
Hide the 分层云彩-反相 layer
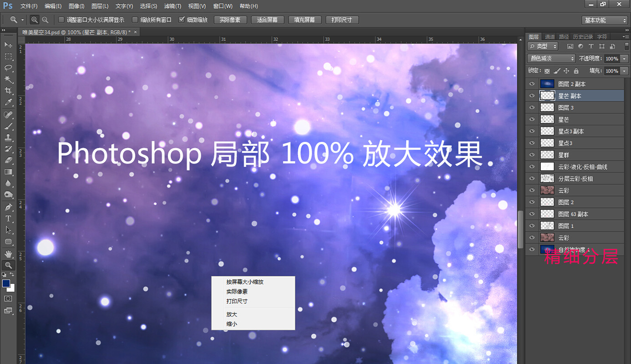(x=532, y=178)
